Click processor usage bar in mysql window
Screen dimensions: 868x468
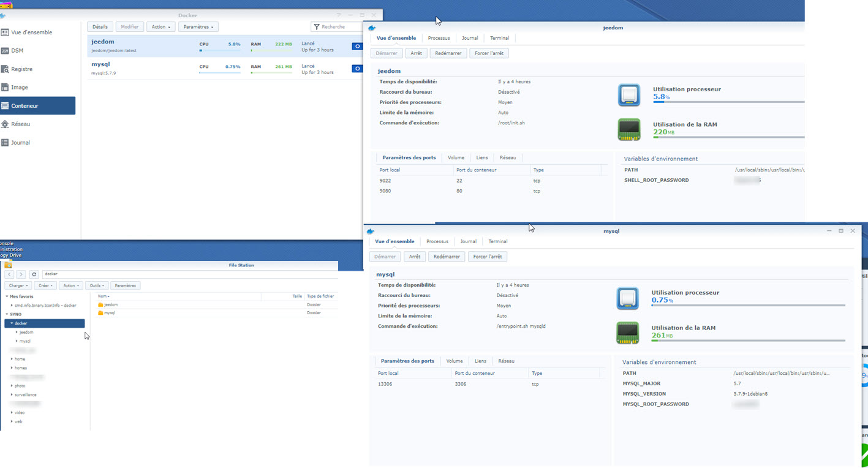coord(749,305)
